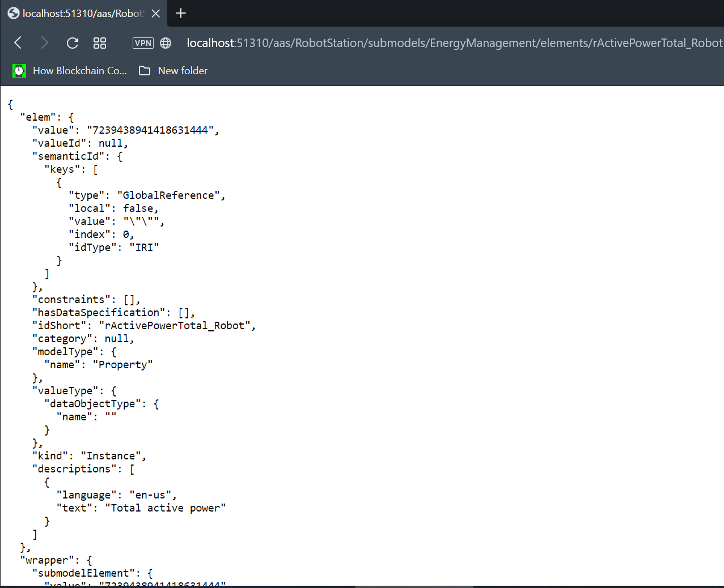The height and width of the screenshot is (588, 724).
Task: Click the "valueId": null line
Action: point(80,143)
